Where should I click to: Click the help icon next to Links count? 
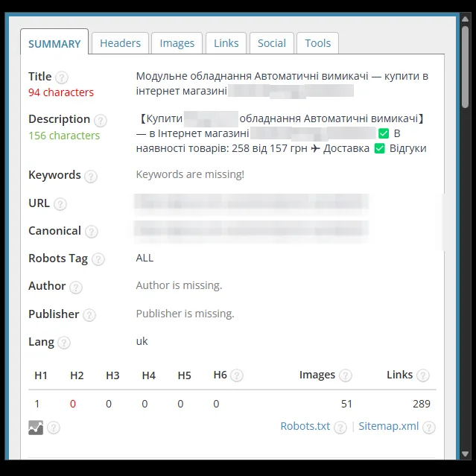(423, 375)
